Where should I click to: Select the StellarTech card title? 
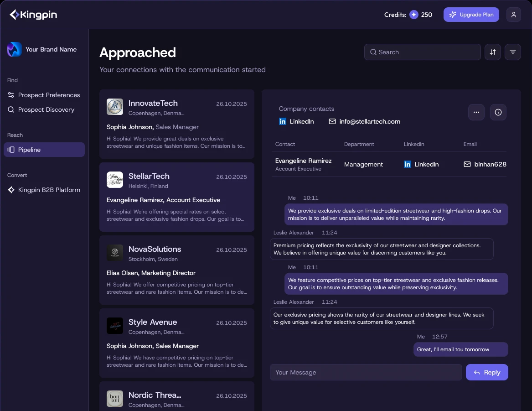click(149, 176)
